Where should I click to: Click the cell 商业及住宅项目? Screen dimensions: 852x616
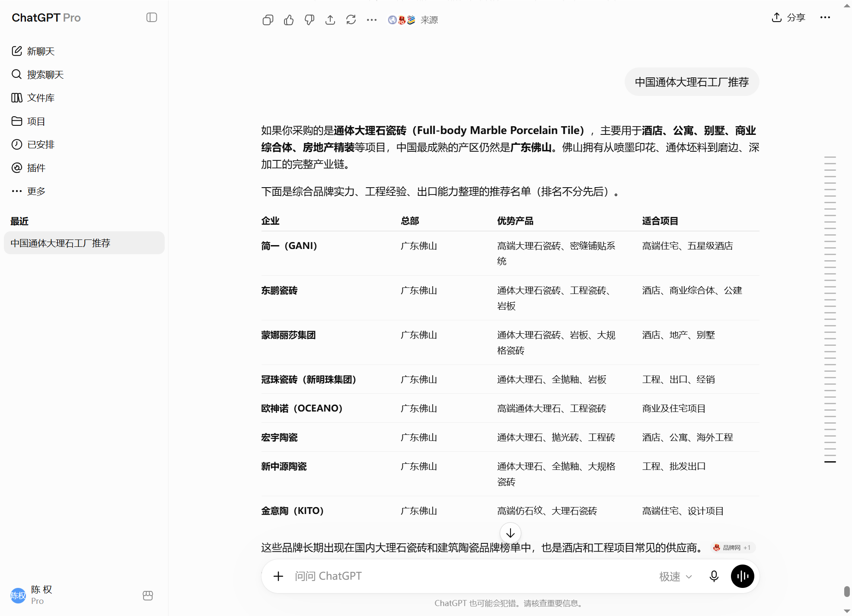pos(674,408)
